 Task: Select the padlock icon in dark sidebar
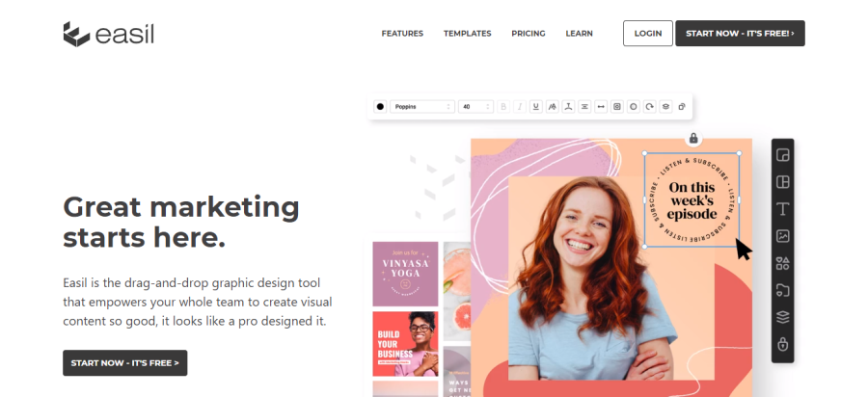click(x=783, y=344)
